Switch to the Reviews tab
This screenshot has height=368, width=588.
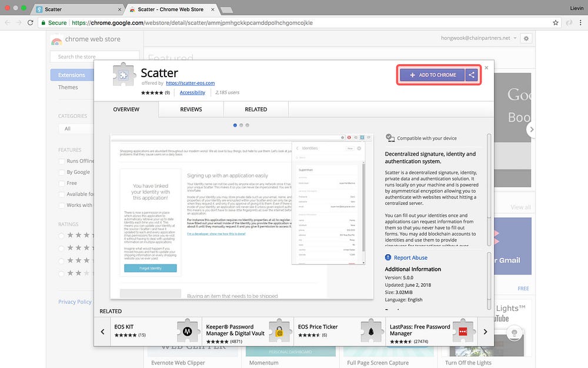pyautogui.click(x=191, y=110)
